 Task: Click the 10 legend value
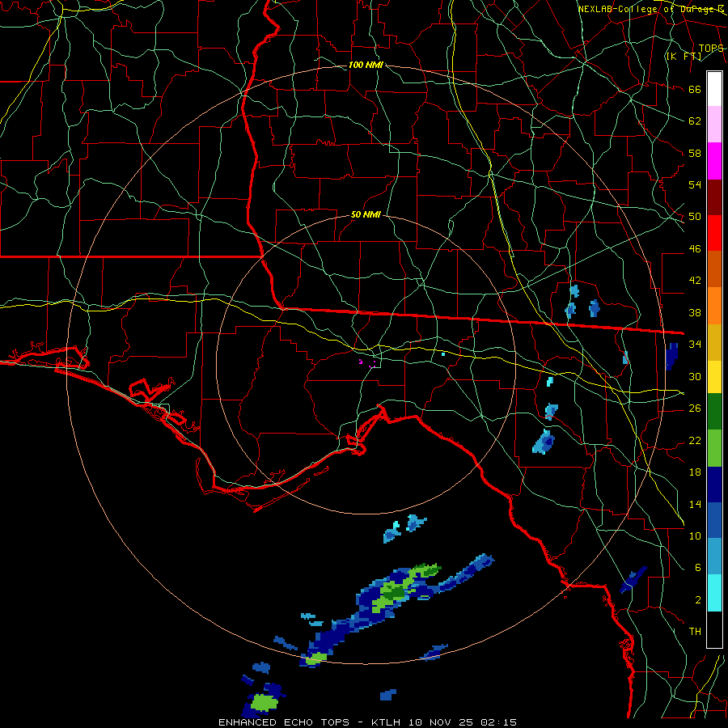click(x=695, y=535)
